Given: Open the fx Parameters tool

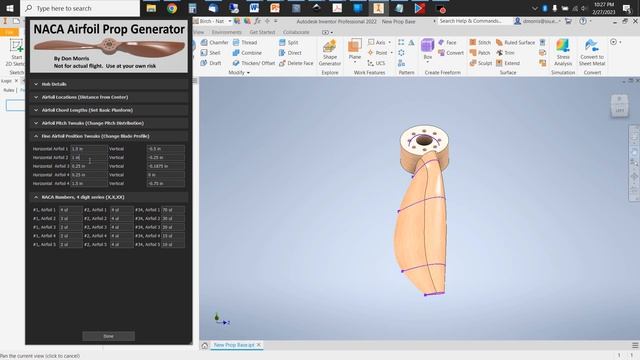Looking at the screenshot, I should click(x=257, y=21).
